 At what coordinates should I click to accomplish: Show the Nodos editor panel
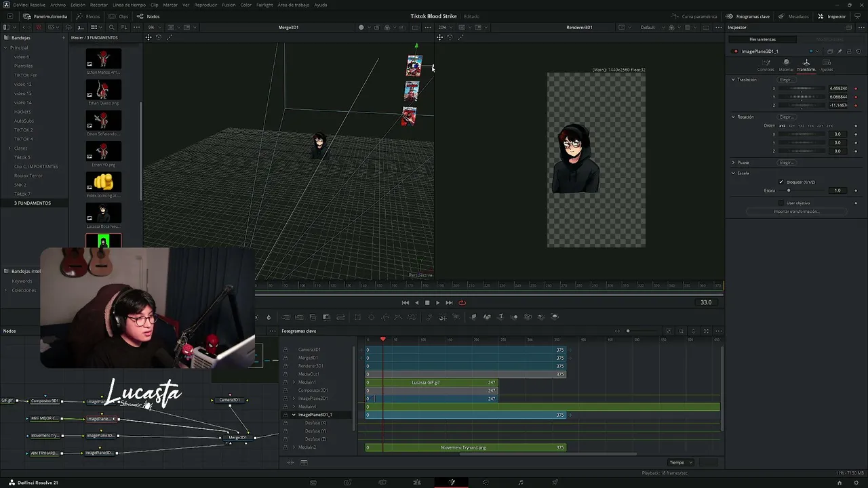coord(149,16)
